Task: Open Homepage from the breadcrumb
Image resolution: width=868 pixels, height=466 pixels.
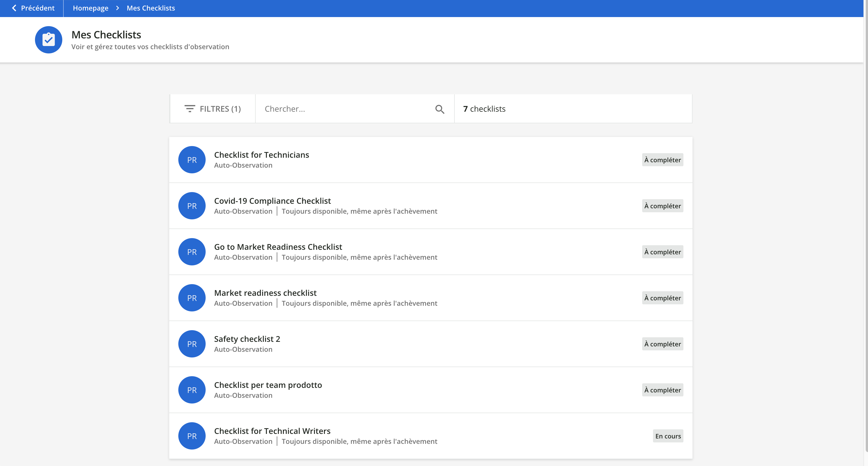Action: 90,8
